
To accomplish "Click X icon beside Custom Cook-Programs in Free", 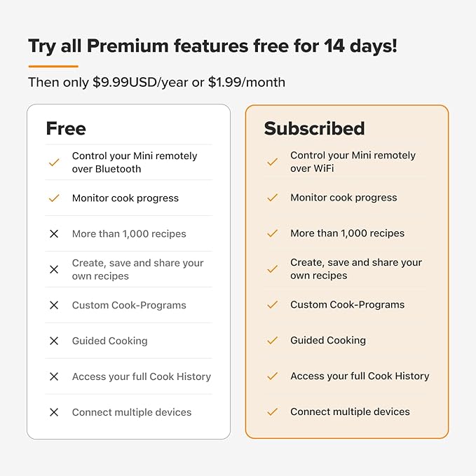I will pos(54,306).
